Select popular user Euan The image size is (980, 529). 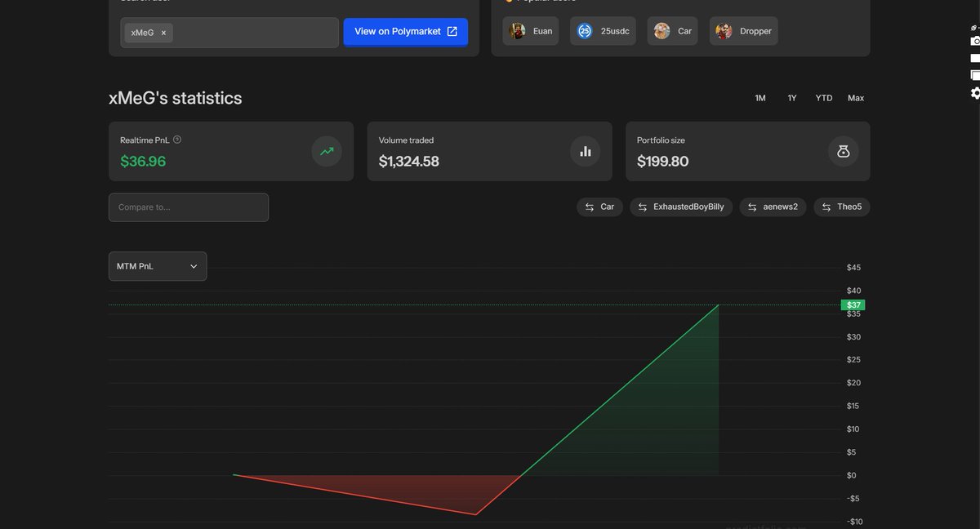[531, 31]
